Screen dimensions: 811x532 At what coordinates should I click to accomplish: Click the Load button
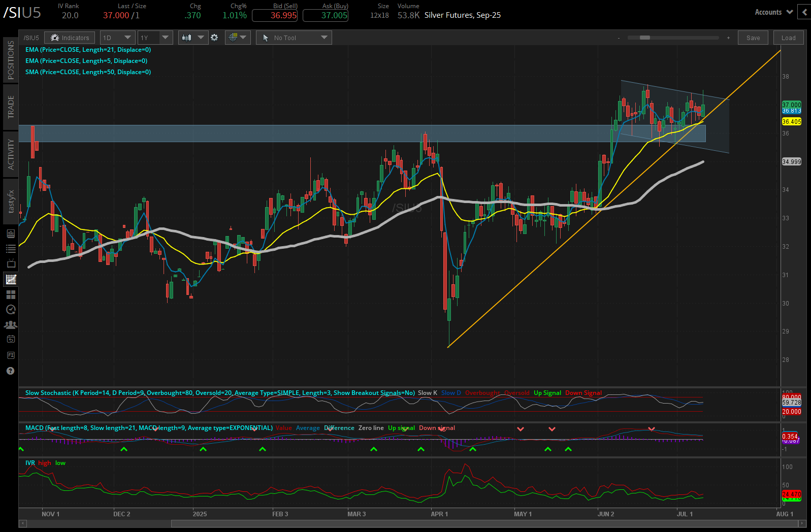pyautogui.click(x=788, y=38)
